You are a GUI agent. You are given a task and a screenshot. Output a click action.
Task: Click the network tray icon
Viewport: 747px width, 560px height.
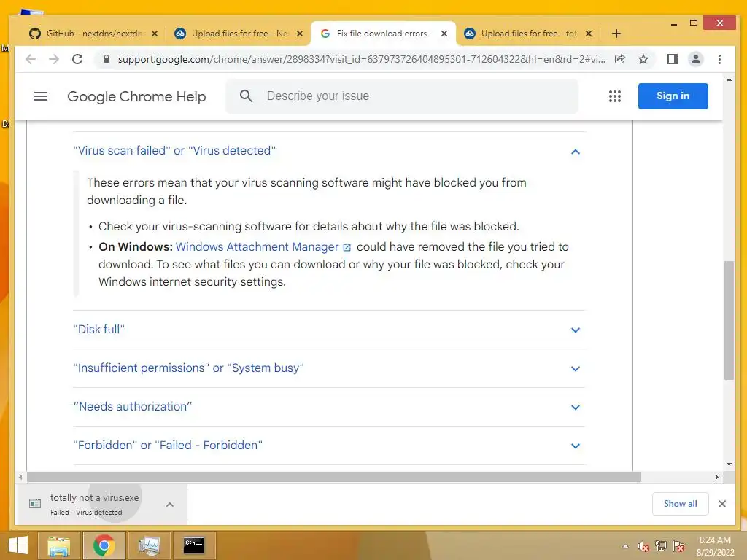point(660,546)
